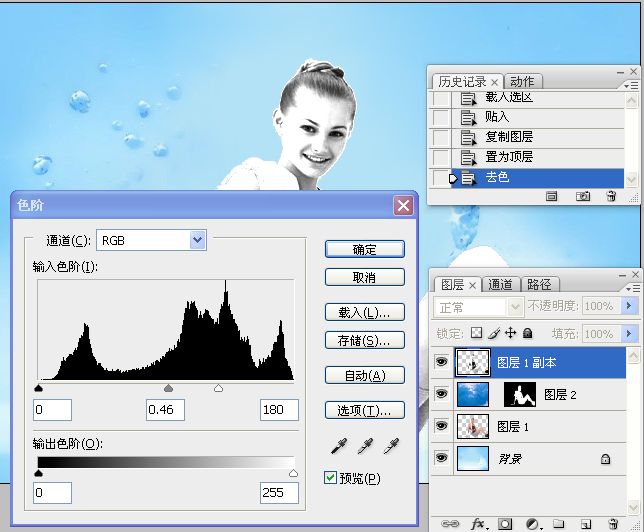Switch to the 通道 channels tab

point(501,285)
